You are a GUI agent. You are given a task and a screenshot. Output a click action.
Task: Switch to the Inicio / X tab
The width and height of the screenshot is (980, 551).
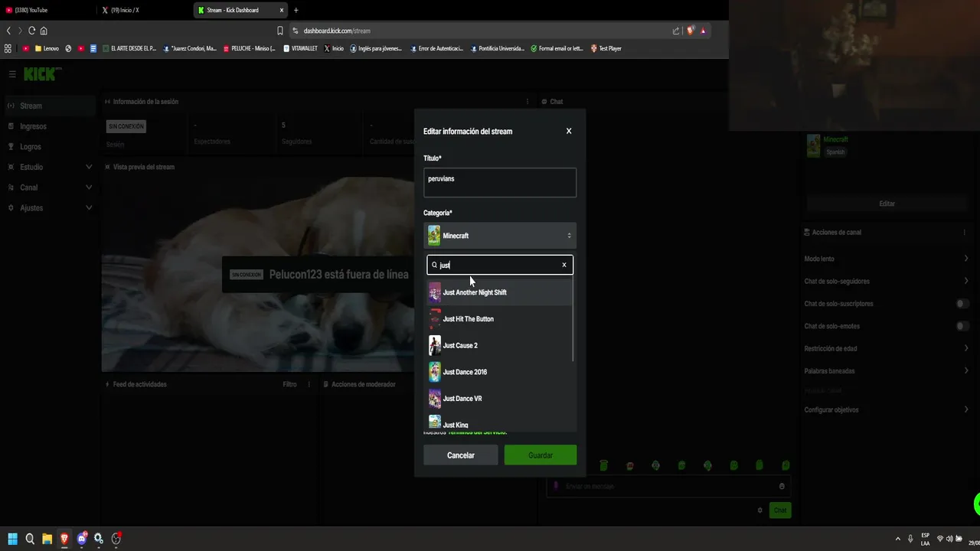(144, 10)
